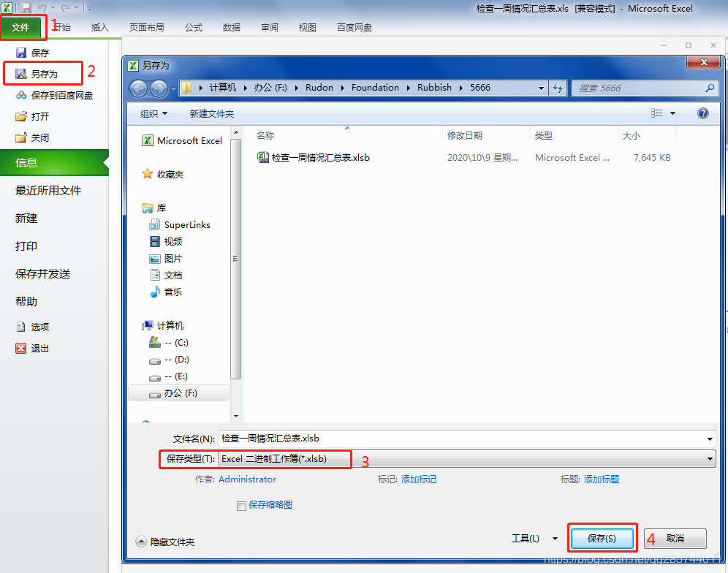Click 退出 to exit Excel
Viewport: 728px width, 573px height.
pos(32,348)
